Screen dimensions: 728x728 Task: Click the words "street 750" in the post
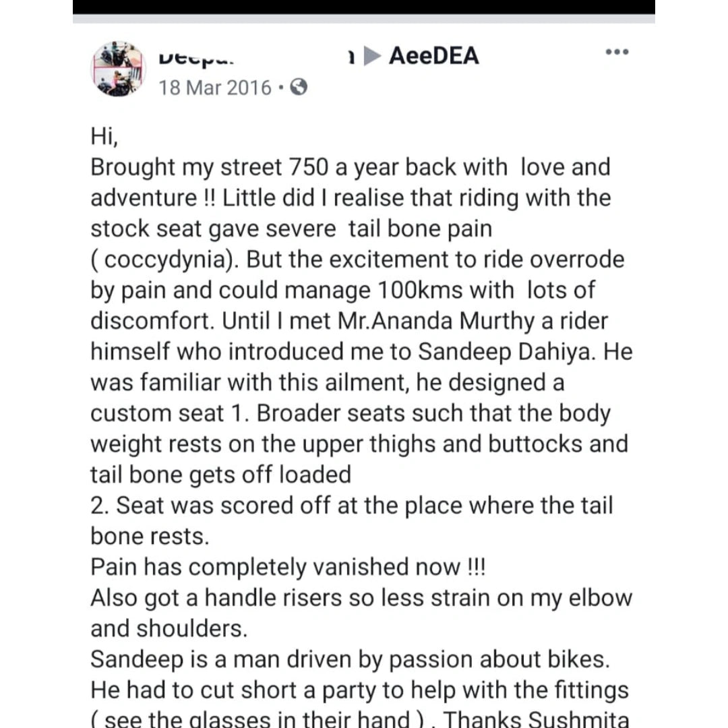click(277, 167)
